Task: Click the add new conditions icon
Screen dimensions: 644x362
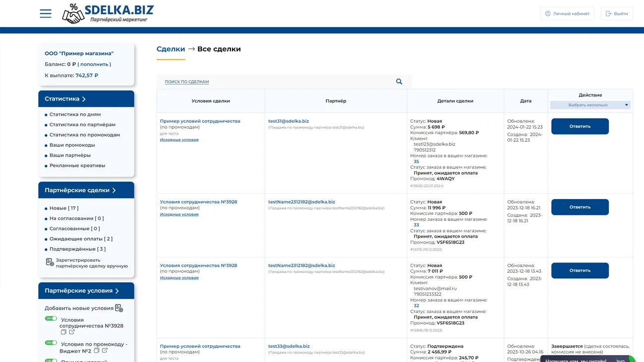Action: pos(119,309)
